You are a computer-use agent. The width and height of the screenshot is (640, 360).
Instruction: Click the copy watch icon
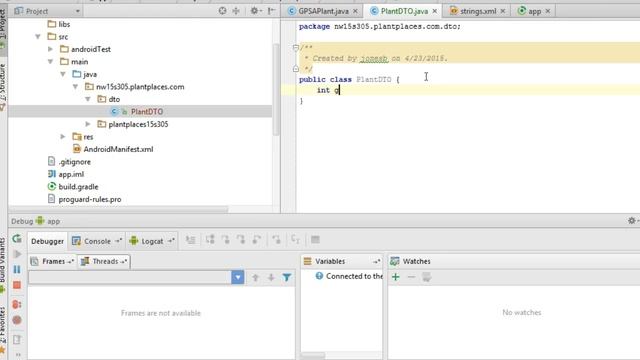427,277
